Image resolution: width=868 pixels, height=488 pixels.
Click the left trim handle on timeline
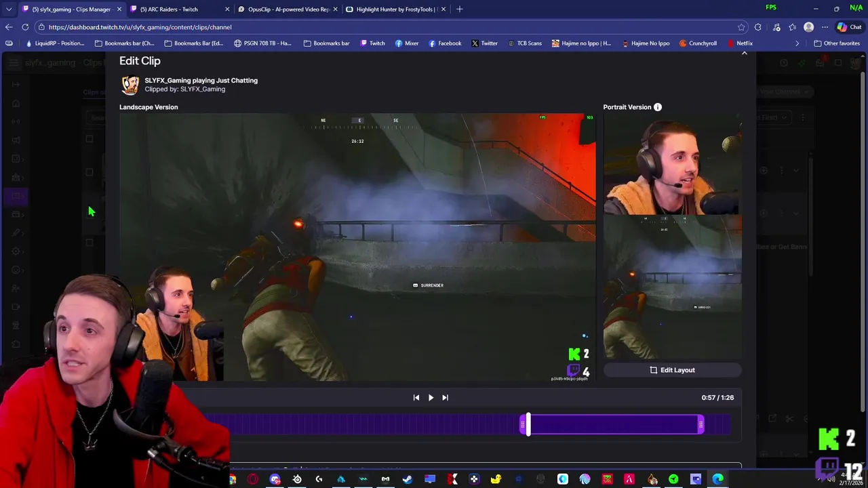point(524,425)
